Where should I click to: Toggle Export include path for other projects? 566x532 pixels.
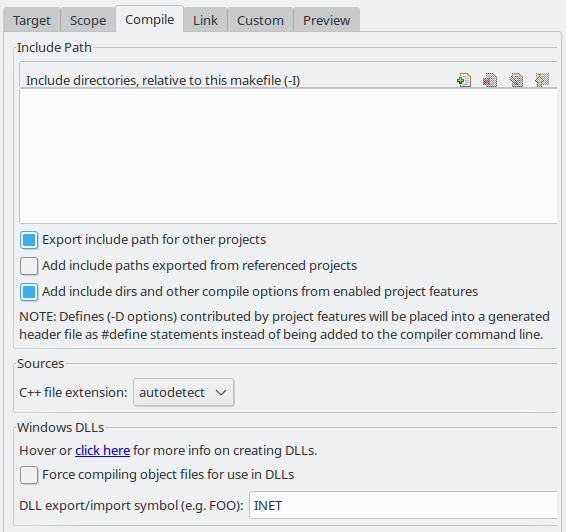click(x=29, y=240)
